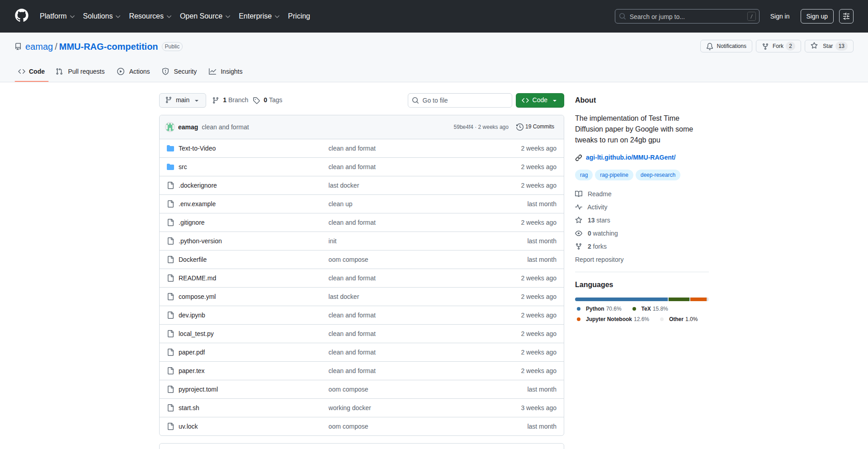Open the watching count eye link
This screenshot has width=868, height=449.
pos(579,233)
